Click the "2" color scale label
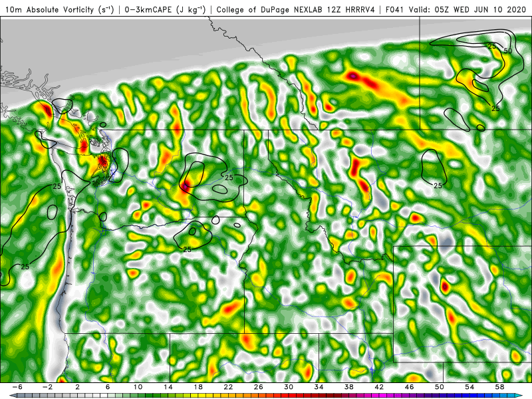532x399 pixels. pos(78,387)
